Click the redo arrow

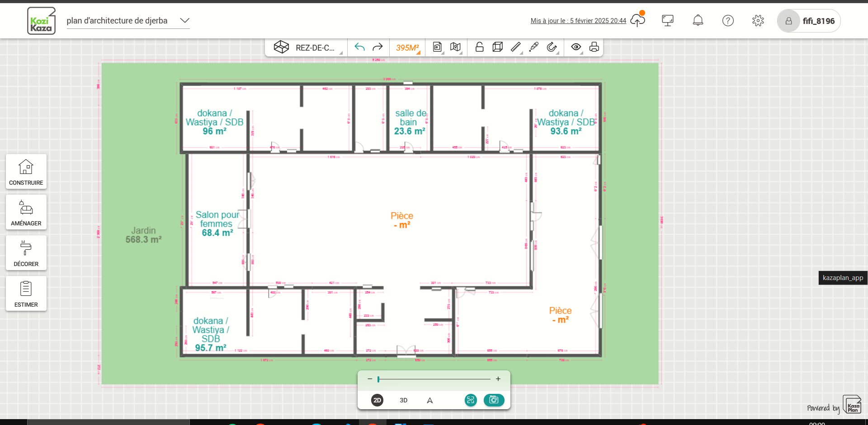377,47
